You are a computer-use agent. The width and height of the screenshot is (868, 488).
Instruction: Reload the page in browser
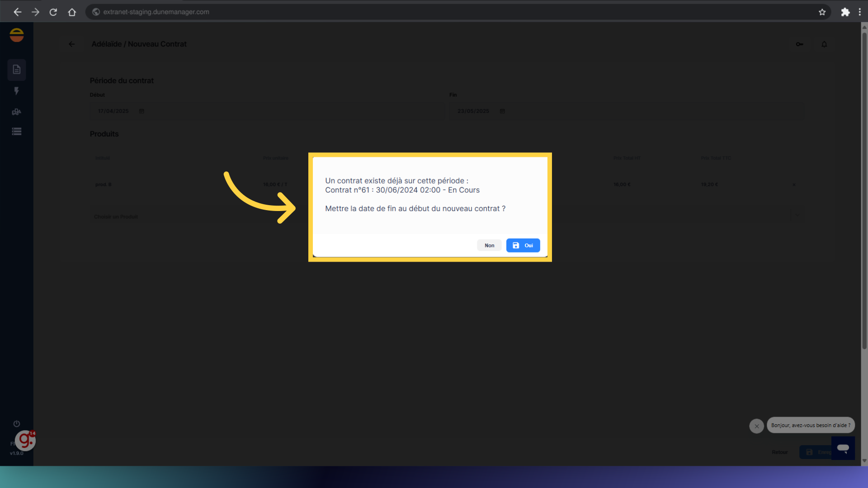tap(53, 12)
